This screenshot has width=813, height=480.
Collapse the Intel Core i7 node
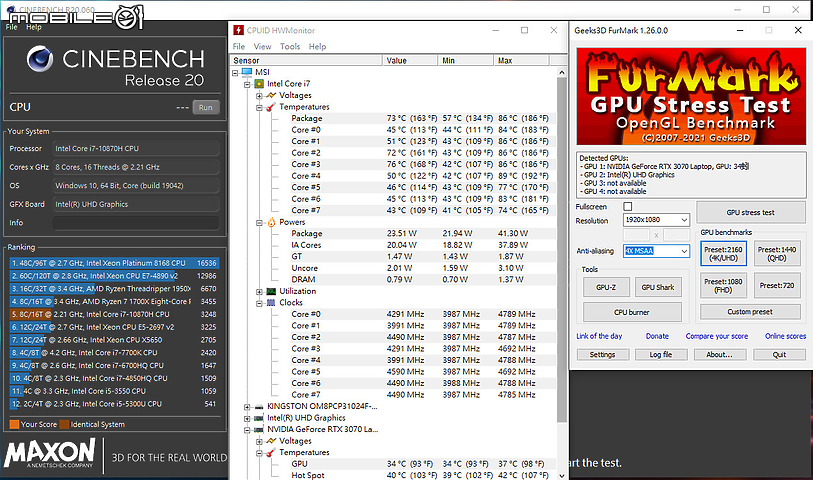pyautogui.click(x=247, y=84)
